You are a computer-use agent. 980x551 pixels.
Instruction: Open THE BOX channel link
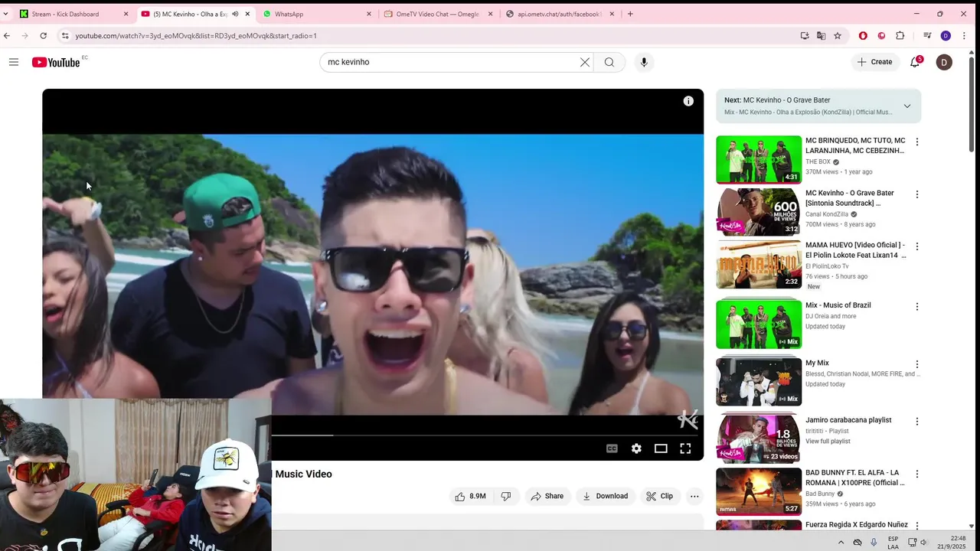(x=818, y=161)
